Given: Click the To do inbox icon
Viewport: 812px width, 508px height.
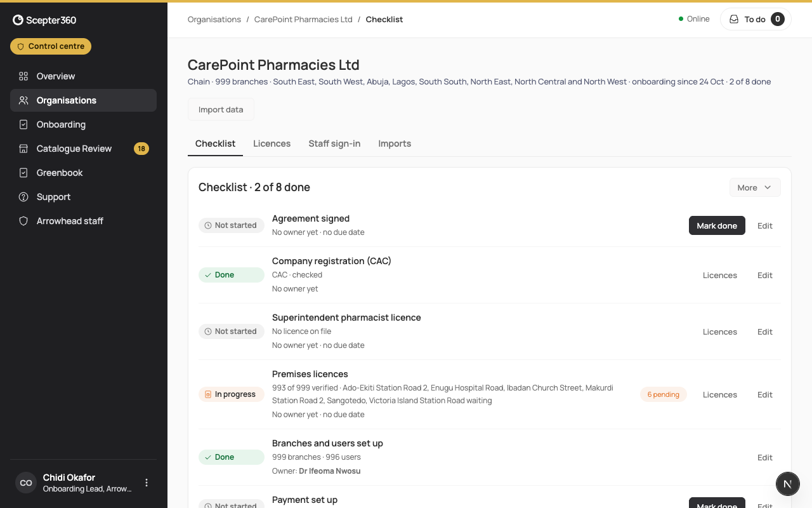Looking at the screenshot, I should [734, 19].
